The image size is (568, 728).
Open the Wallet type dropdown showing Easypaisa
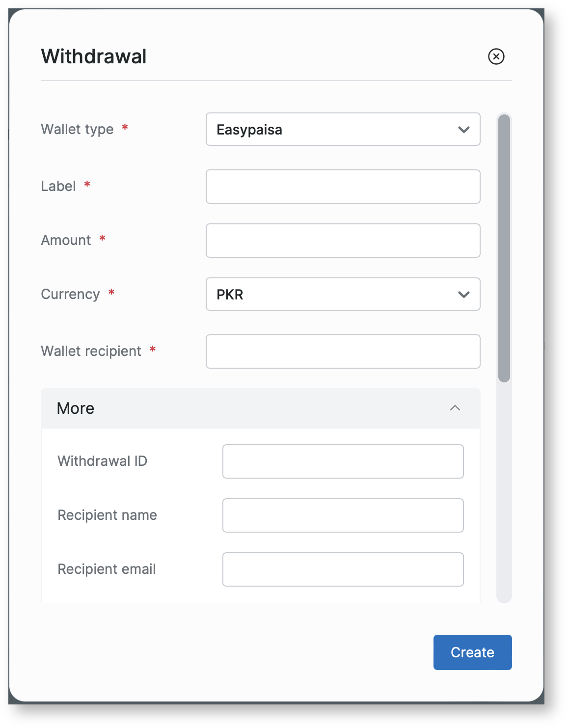(x=343, y=129)
